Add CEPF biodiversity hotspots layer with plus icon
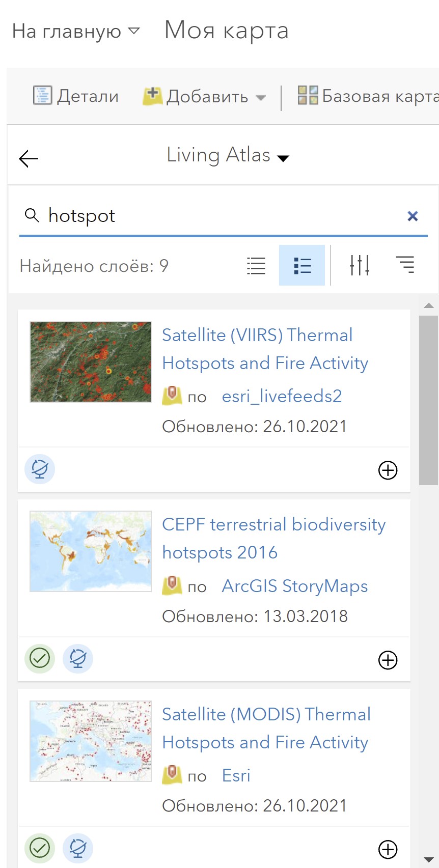The width and height of the screenshot is (439, 868). point(388,660)
